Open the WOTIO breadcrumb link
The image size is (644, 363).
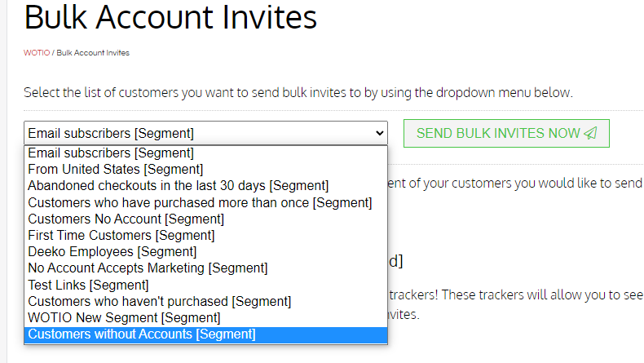(x=37, y=53)
